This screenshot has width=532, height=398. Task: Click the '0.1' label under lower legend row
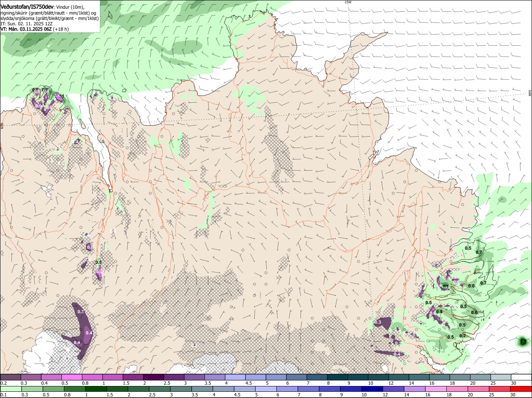[x=3, y=395]
